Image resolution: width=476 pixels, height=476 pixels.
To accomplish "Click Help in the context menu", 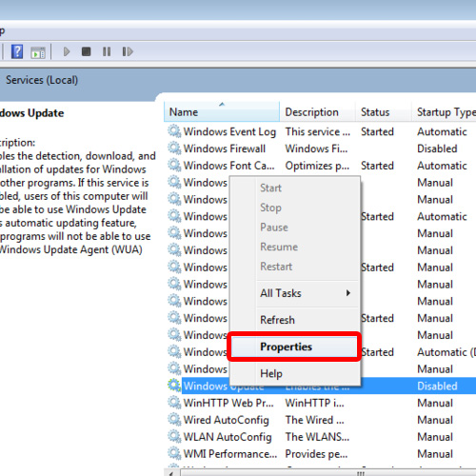I will 294,373.
